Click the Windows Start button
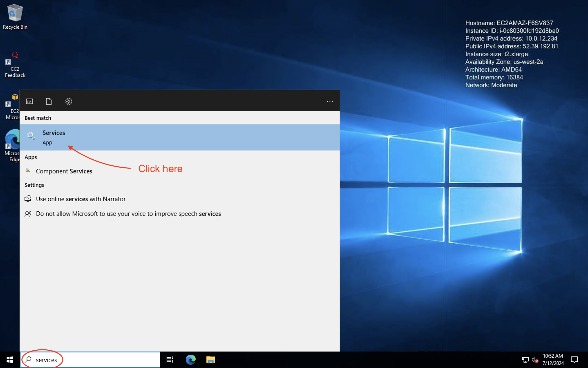Image resolution: width=588 pixels, height=368 pixels. click(x=10, y=360)
